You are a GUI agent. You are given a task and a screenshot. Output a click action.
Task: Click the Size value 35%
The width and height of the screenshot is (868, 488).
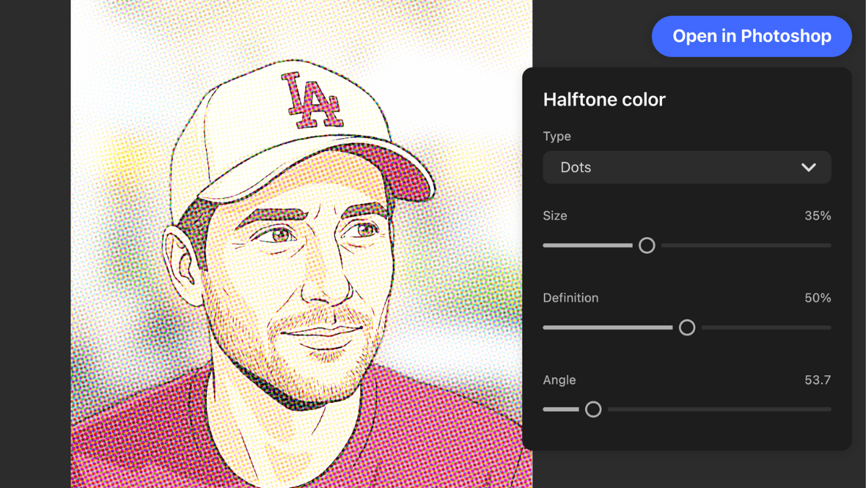[817, 216]
